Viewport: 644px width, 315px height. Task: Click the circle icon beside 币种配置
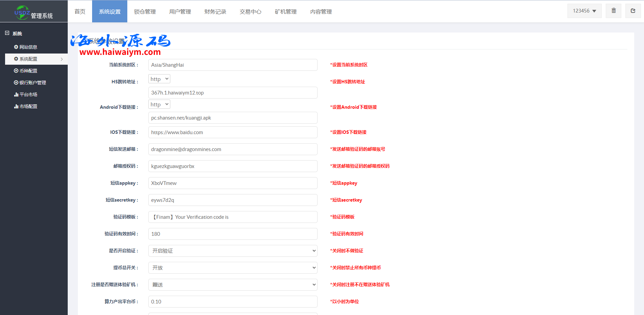point(16,71)
